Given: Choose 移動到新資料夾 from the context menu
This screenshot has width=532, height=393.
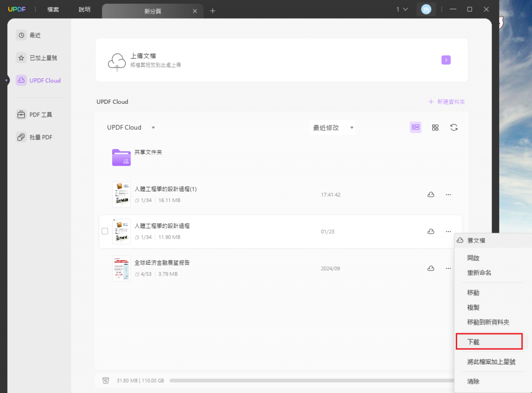Looking at the screenshot, I should tap(488, 322).
